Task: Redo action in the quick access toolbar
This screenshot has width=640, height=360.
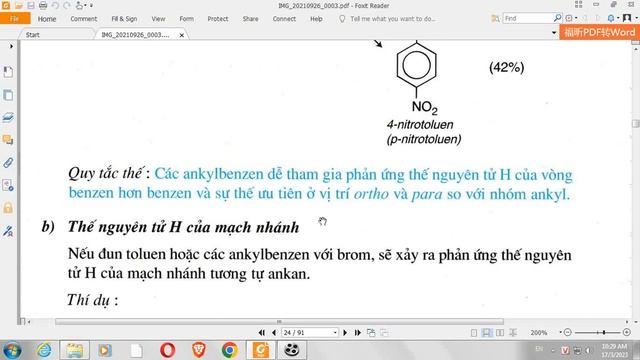Action: pos(67,5)
